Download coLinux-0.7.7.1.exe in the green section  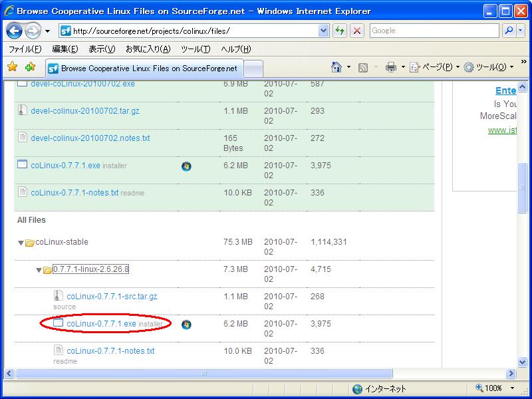[x=65, y=165]
